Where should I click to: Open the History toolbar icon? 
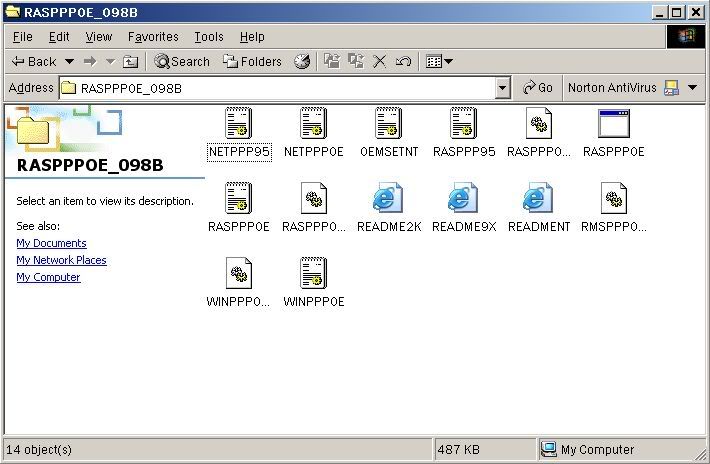(x=302, y=61)
